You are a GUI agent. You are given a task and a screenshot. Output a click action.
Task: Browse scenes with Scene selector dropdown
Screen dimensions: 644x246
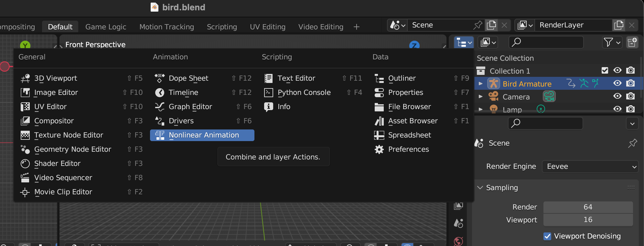[397, 25]
